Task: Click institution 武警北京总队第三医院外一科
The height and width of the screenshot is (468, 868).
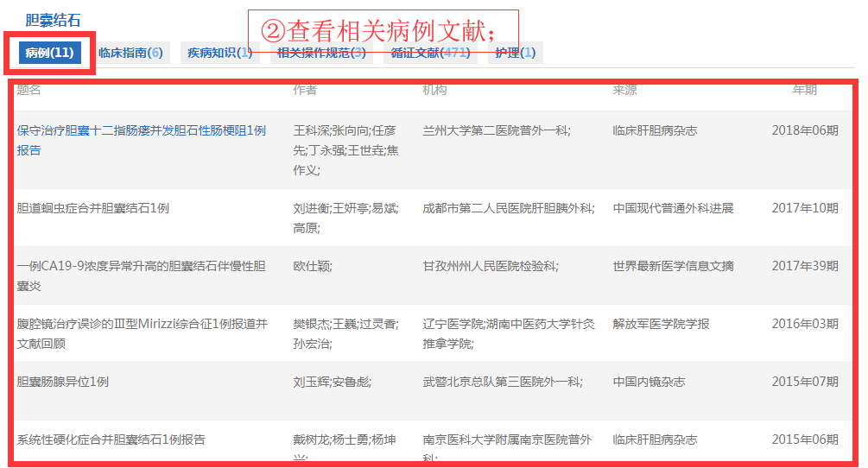Action: [x=503, y=382]
